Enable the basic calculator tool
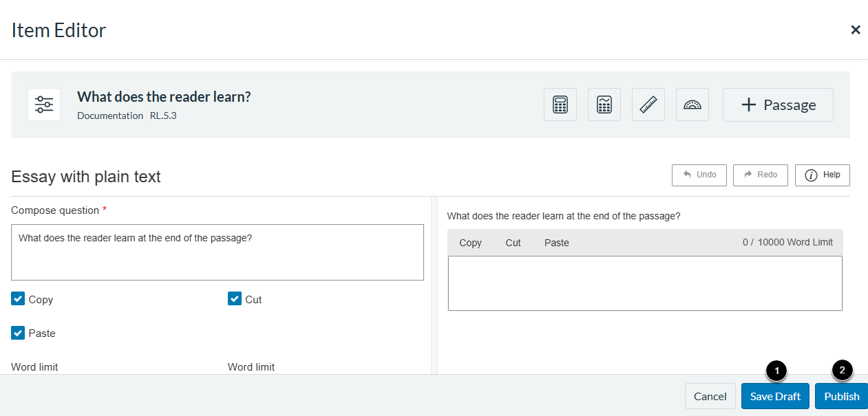868x416 pixels. [560, 105]
